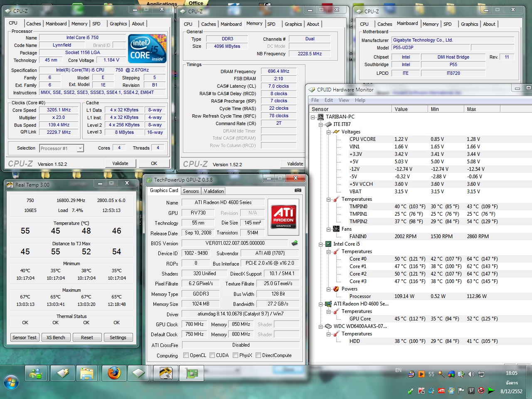Click OK in the processor CPU-Z window

(x=154, y=163)
